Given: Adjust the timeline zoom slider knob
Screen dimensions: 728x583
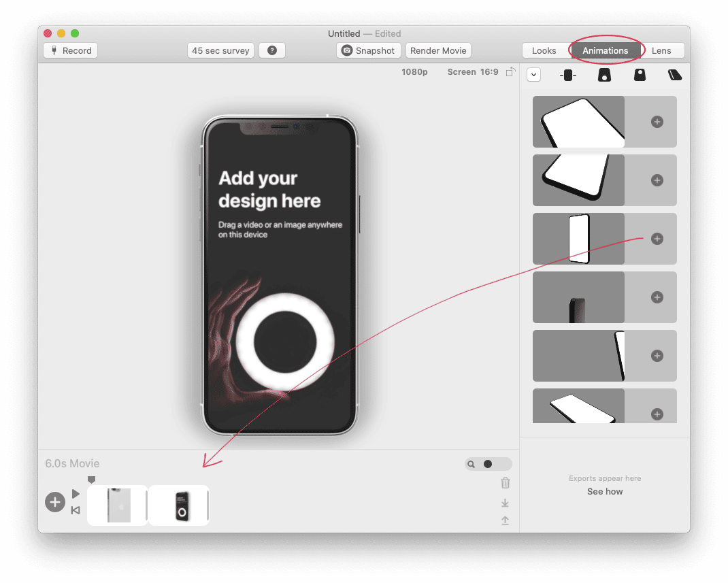Looking at the screenshot, I should point(488,464).
